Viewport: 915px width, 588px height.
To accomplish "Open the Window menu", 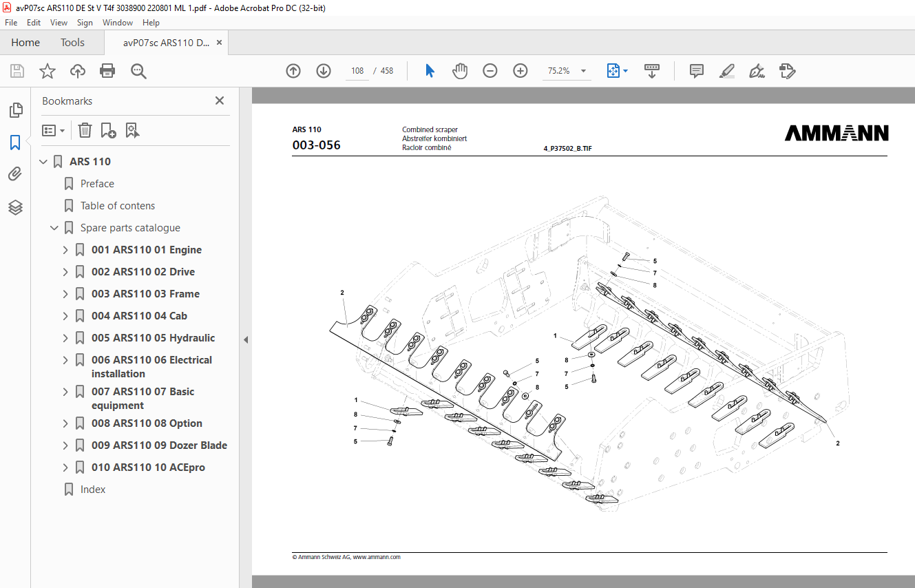I will tap(118, 23).
